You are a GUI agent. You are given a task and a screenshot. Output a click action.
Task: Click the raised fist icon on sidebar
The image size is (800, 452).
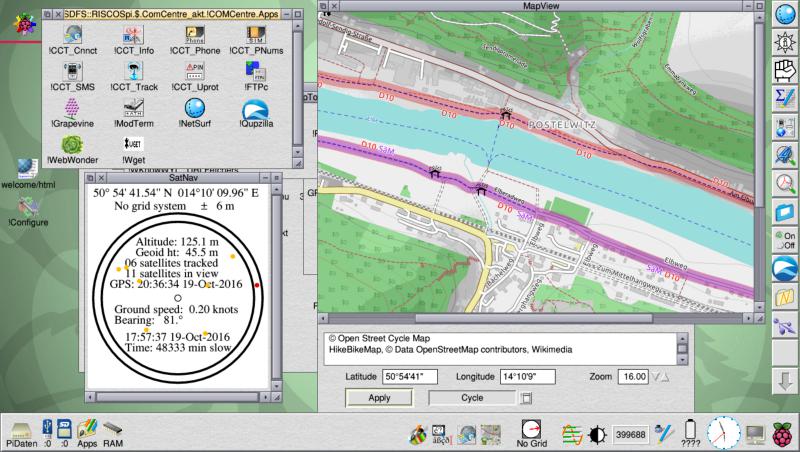(785, 70)
